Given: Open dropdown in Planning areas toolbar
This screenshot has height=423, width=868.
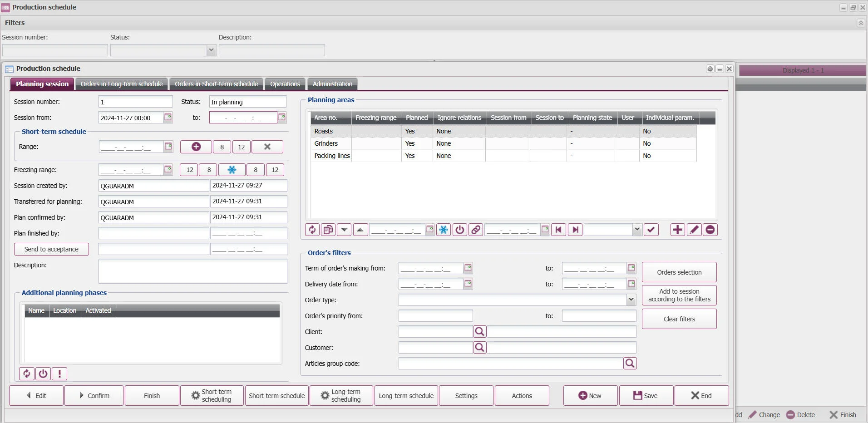Looking at the screenshot, I should 637,230.
